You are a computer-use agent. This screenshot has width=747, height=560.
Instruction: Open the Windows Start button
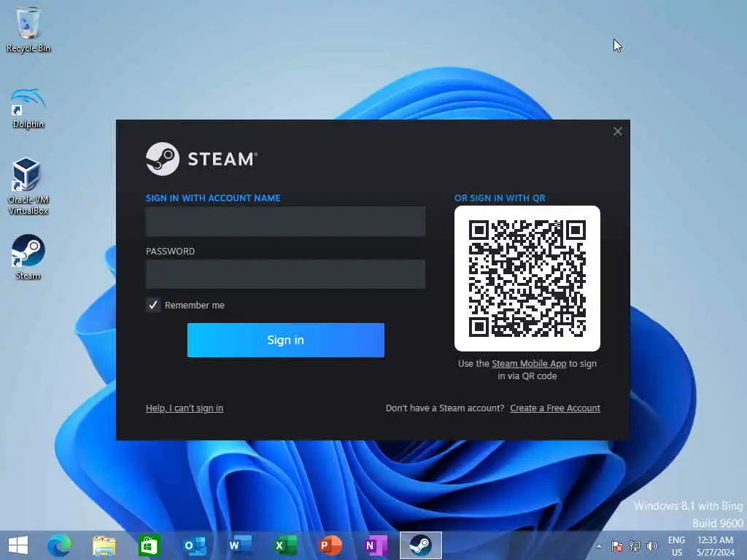click(x=18, y=545)
